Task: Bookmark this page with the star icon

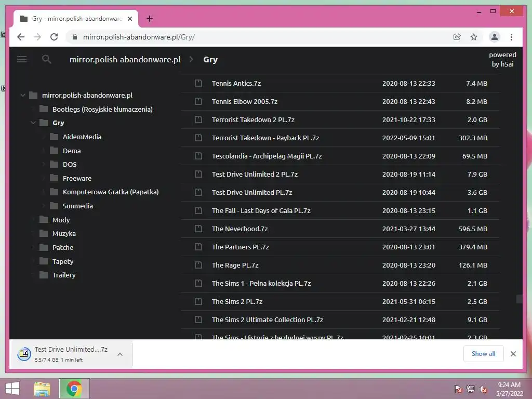Action: click(474, 37)
